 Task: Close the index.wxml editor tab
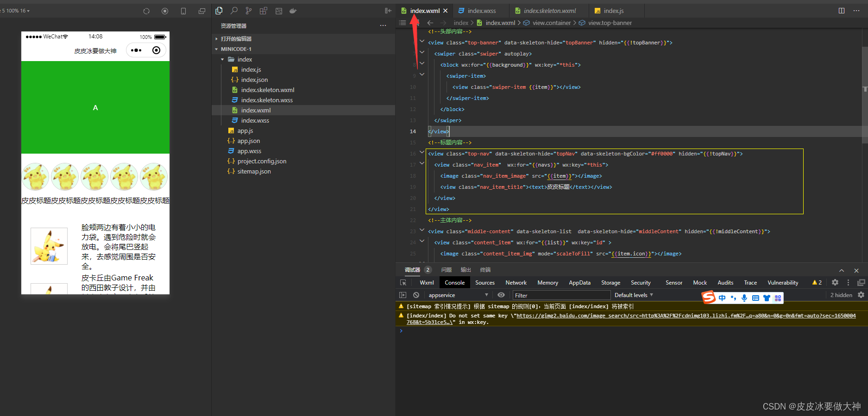(x=446, y=11)
